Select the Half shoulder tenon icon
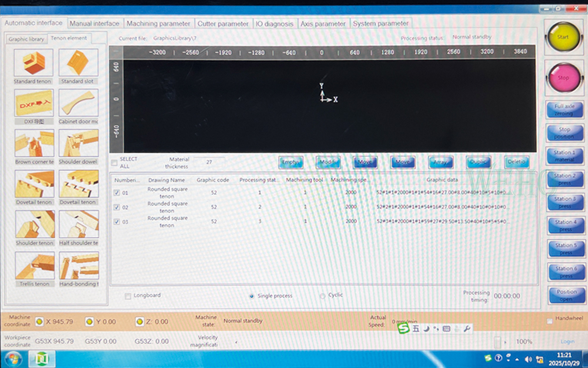 click(78, 224)
